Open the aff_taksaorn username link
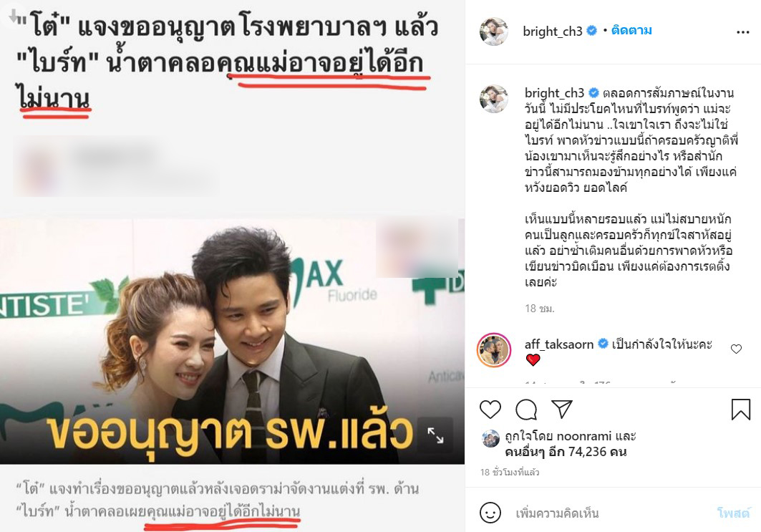This screenshot has height=532, width=761. 559,344
